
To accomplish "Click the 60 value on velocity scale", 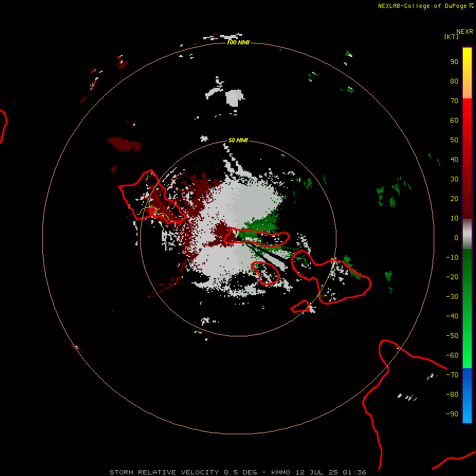I will [x=454, y=121].
